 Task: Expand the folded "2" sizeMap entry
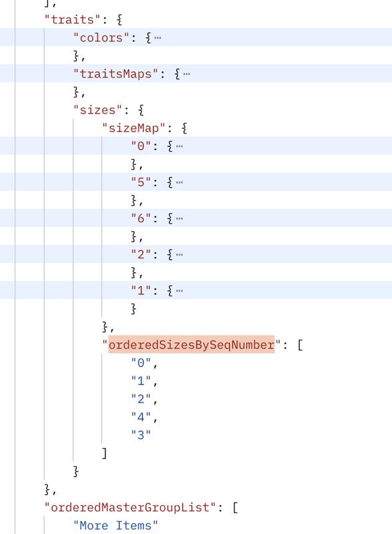(179, 255)
